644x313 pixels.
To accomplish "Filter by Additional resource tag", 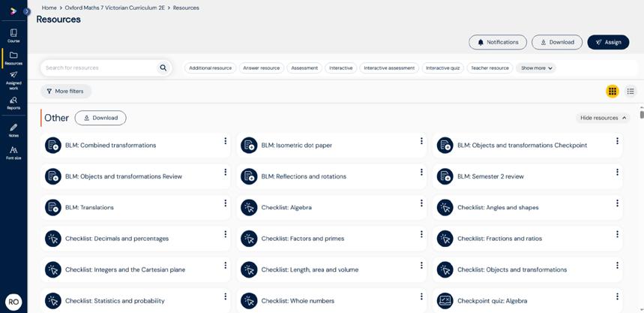I will [x=210, y=68].
